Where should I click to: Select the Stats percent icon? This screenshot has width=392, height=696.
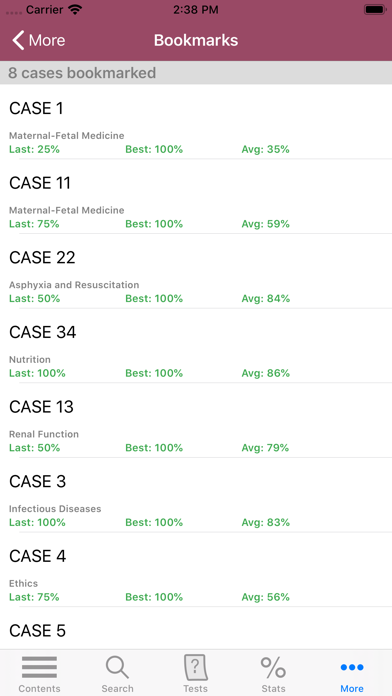(273, 667)
